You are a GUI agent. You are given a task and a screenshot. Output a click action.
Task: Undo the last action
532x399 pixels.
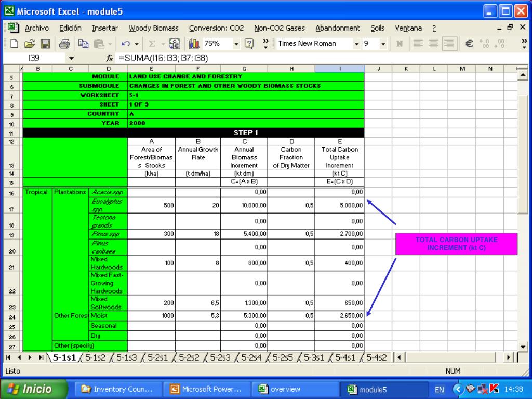point(126,44)
